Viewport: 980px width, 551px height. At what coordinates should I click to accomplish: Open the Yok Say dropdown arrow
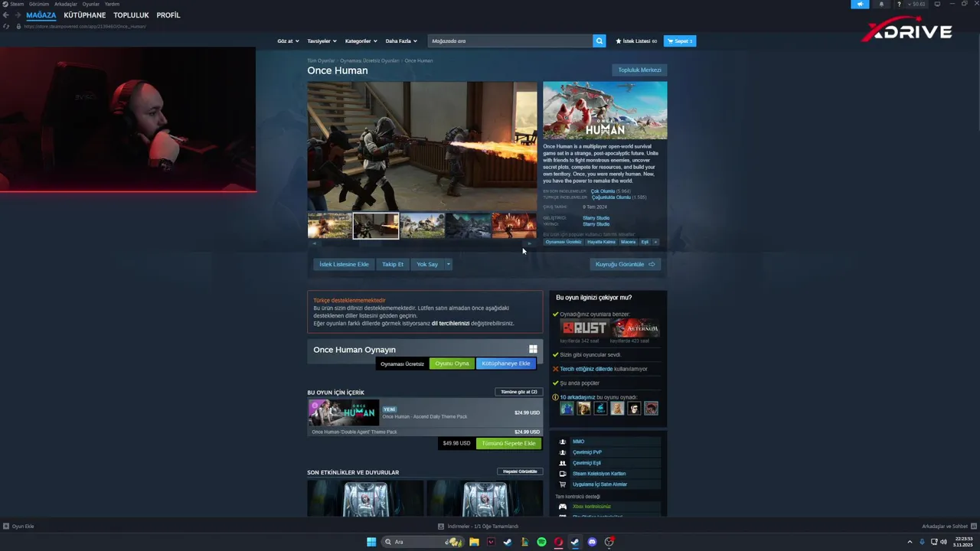coord(448,264)
